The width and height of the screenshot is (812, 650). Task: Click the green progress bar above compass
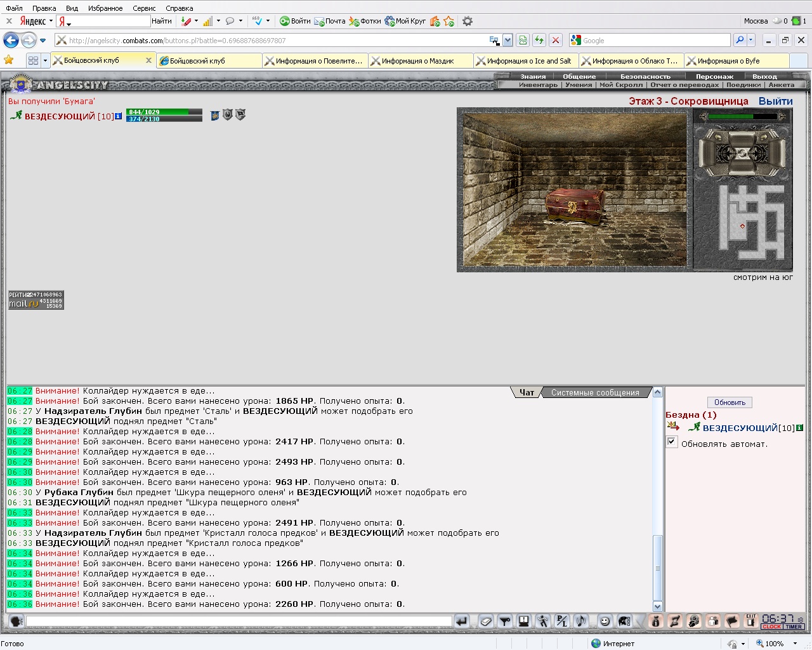[742, 117]
